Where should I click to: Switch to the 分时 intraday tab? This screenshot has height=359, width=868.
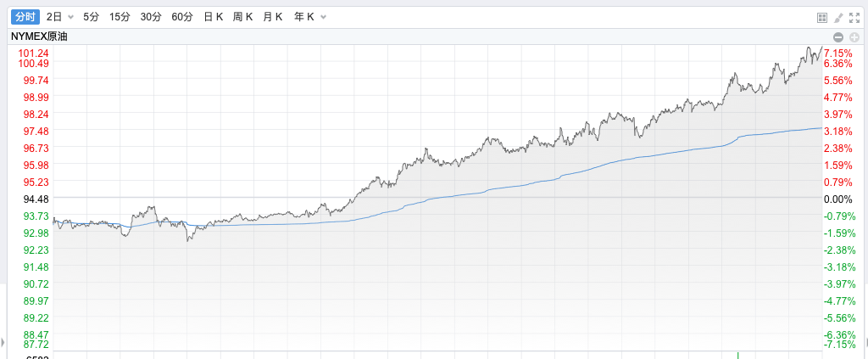pyautogui.click(x=25, y=17)
